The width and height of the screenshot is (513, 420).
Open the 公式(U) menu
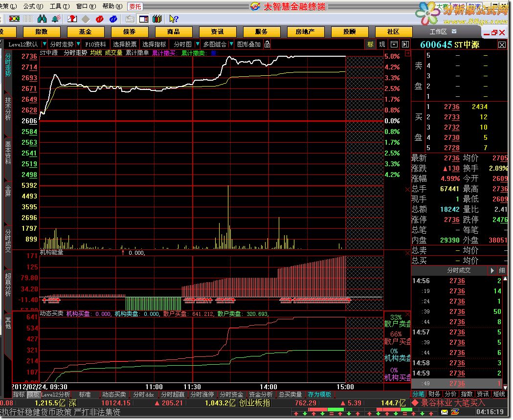pyautogui.click(x=33, y=6)
